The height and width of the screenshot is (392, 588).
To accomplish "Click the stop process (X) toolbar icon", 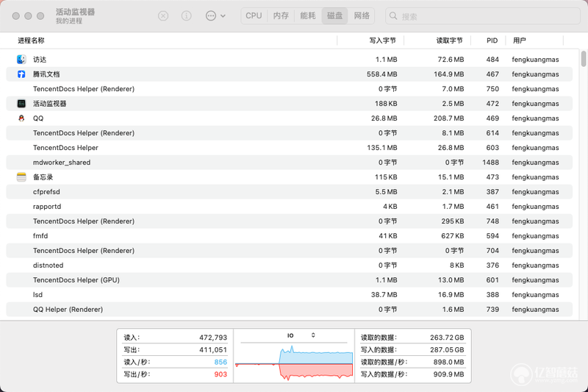I will tap(162, 15).
